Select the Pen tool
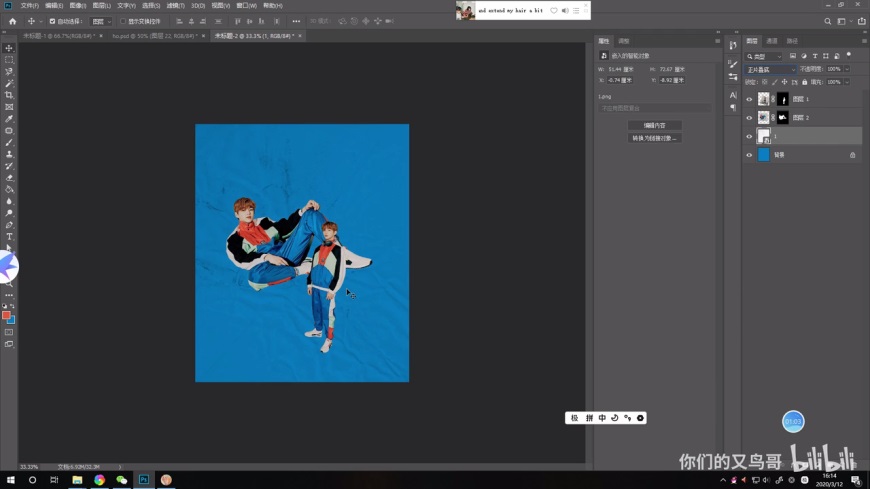Image resolution: width=870 pixels, height=489 pixels. pyautogui.click(x=9, y=225)
